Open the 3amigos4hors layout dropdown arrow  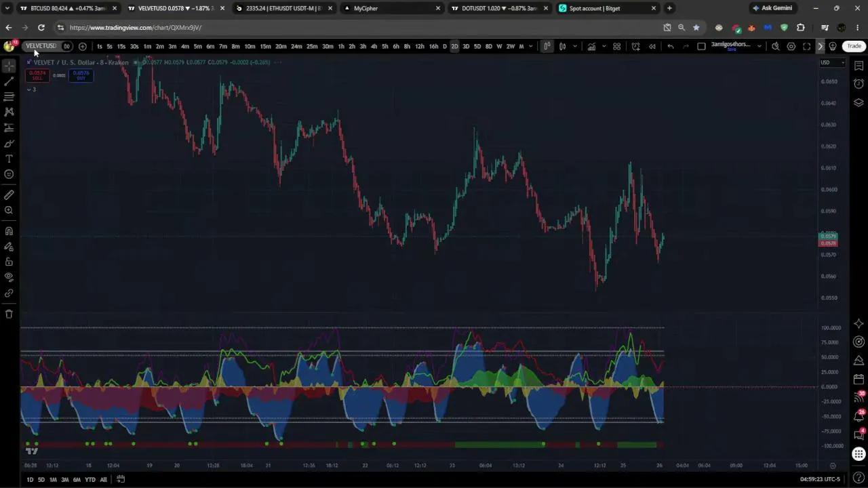tap(759, 46)
